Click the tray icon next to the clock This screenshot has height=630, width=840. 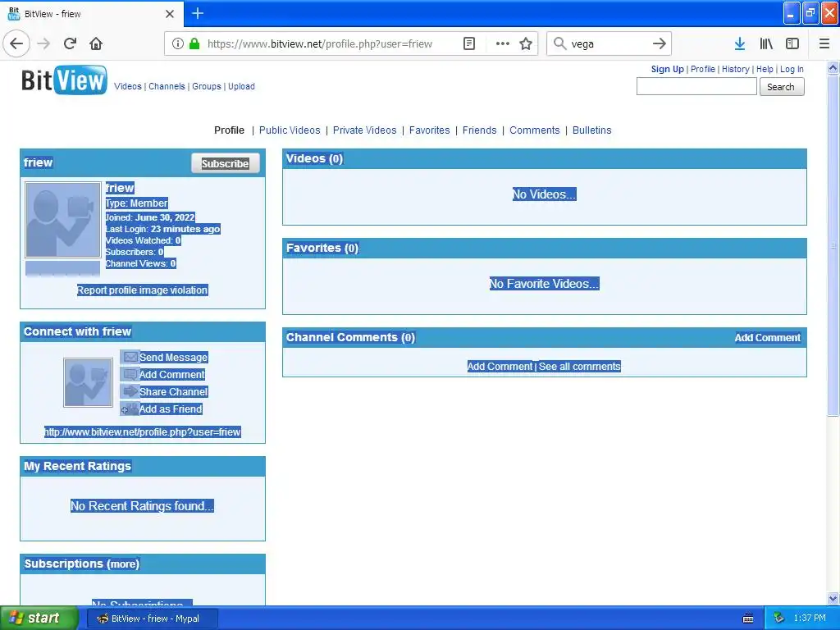[x=779, y=619]
